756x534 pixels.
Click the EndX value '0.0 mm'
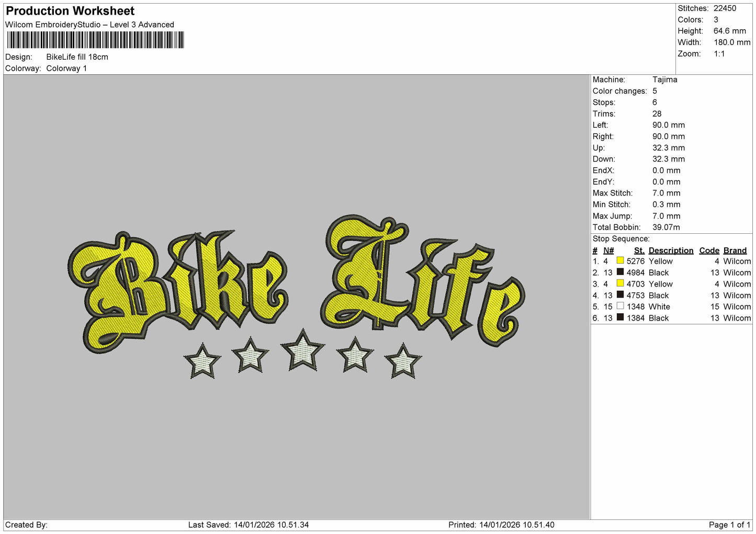[x=666, y=171]
